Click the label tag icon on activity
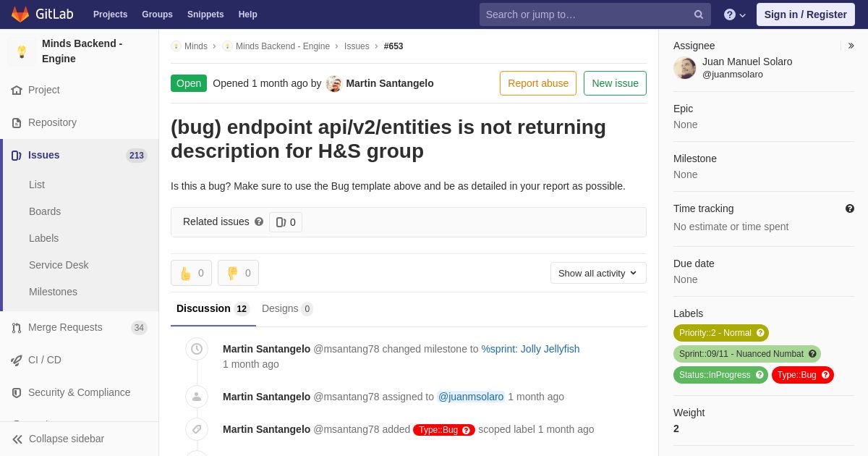 coord(197,429)
